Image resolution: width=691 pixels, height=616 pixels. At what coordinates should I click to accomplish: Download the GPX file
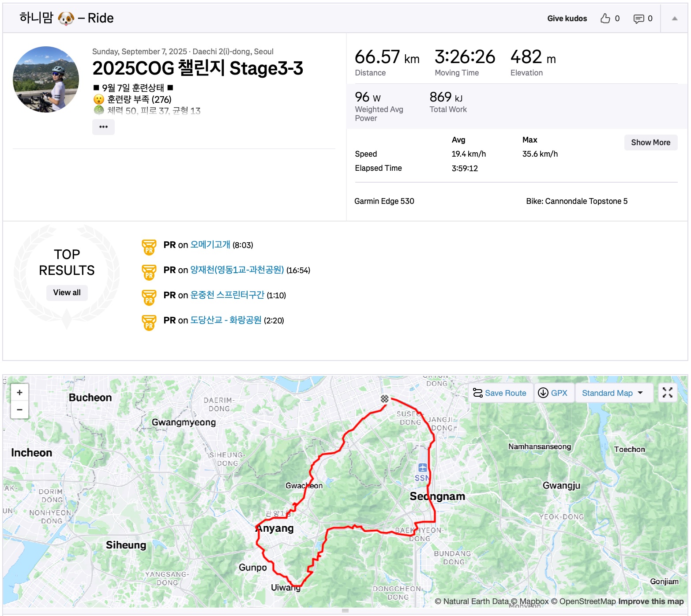(x=553, y=393)
